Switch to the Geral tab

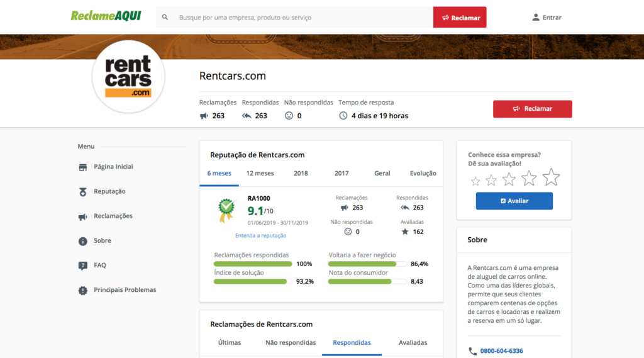(x=382, y=174)
